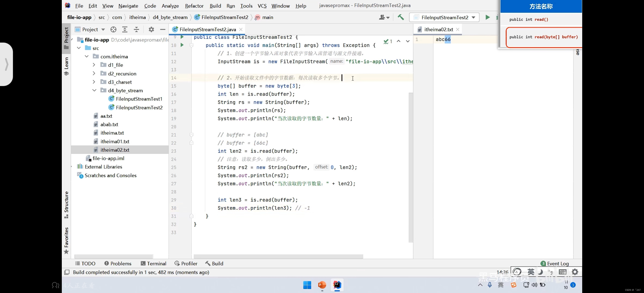
Task: Open the Refactor menu
Action: click(x=194, y=6)
